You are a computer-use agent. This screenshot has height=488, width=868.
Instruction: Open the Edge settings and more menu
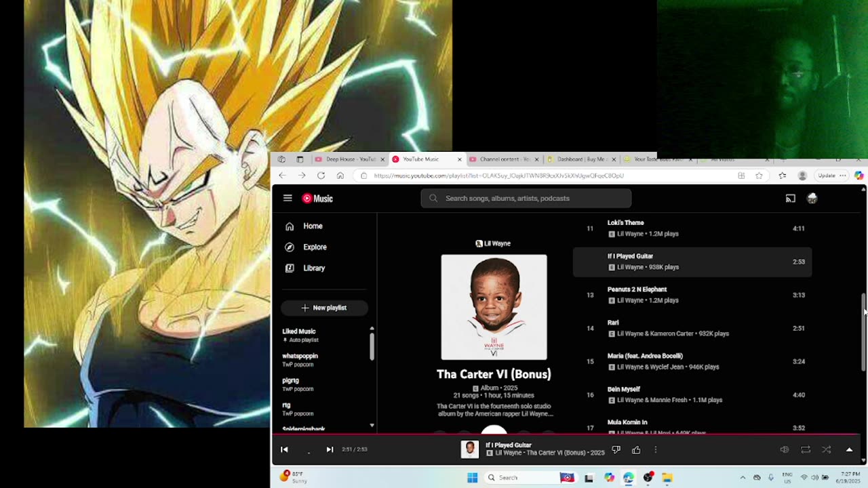pyautogui.click(x=843, y=176)
